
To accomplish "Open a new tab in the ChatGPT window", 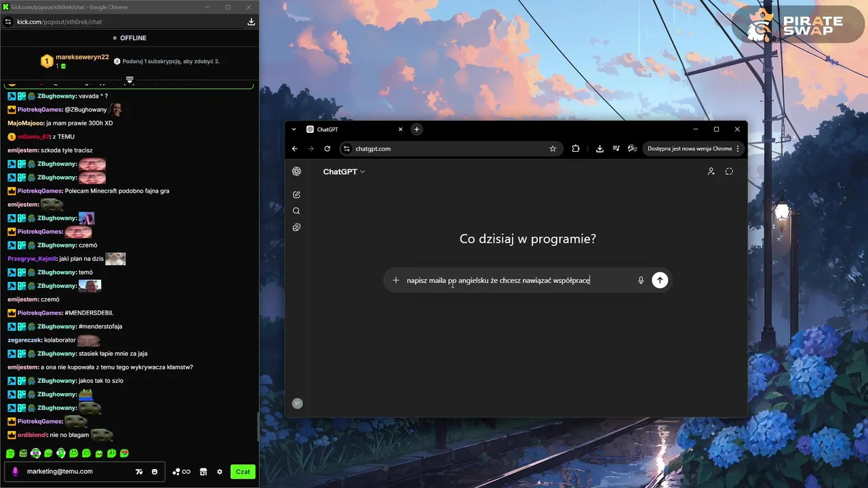I will (416, 129).
